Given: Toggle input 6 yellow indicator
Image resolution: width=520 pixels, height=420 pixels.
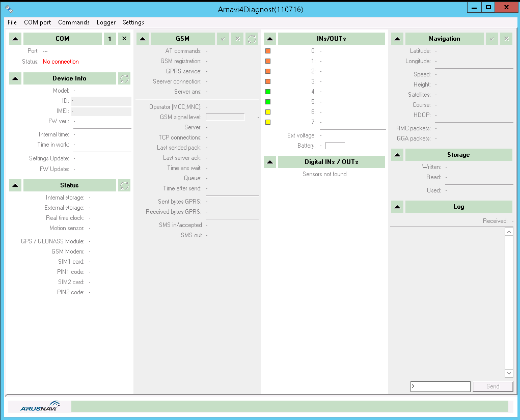Looking at the screenshot, I should click(x=268, y=112).
